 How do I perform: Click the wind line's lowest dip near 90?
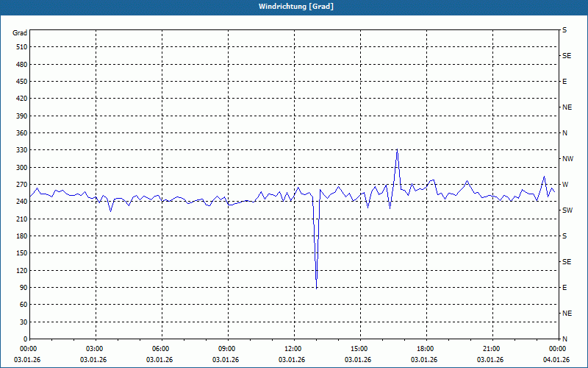coord(317,288)
